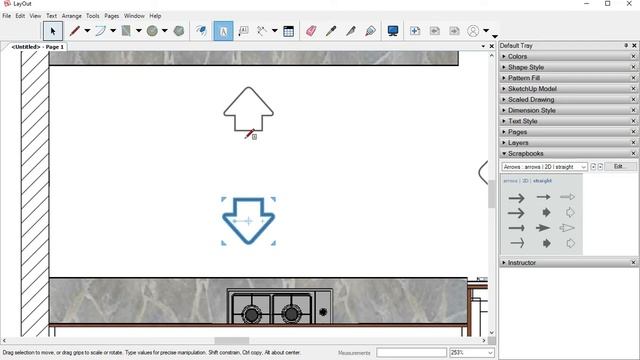Start presentation with monitor icon
Image resolution: width=640 pixels, height=360 pixels.
coord(393,31)
